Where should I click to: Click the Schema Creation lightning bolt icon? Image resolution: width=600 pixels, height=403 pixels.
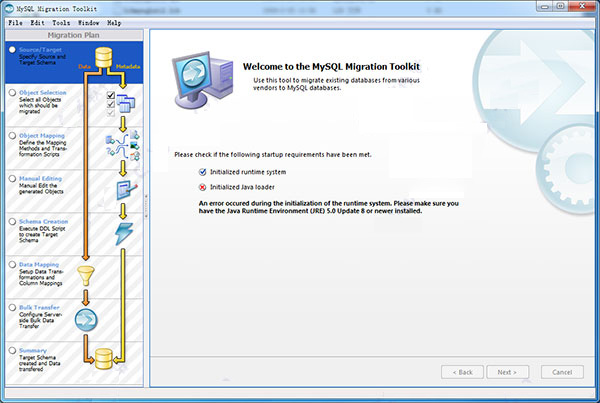(124, 233)
